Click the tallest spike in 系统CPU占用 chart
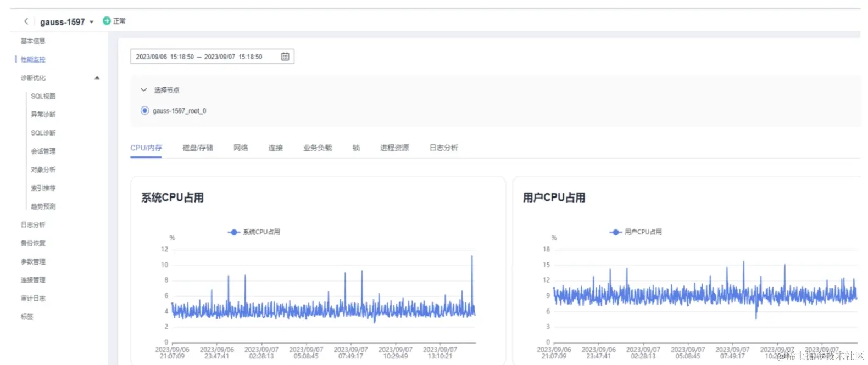 pyautogui.click(x=471, y=257)
